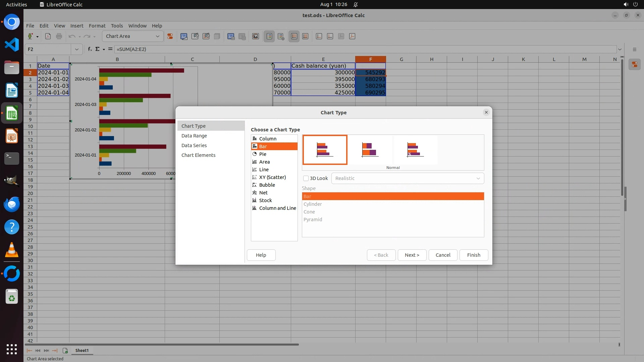This screenshot has width=644, height=362.
Task: Open the Chart Area element dropdown
Action: (x=157, y=36)
